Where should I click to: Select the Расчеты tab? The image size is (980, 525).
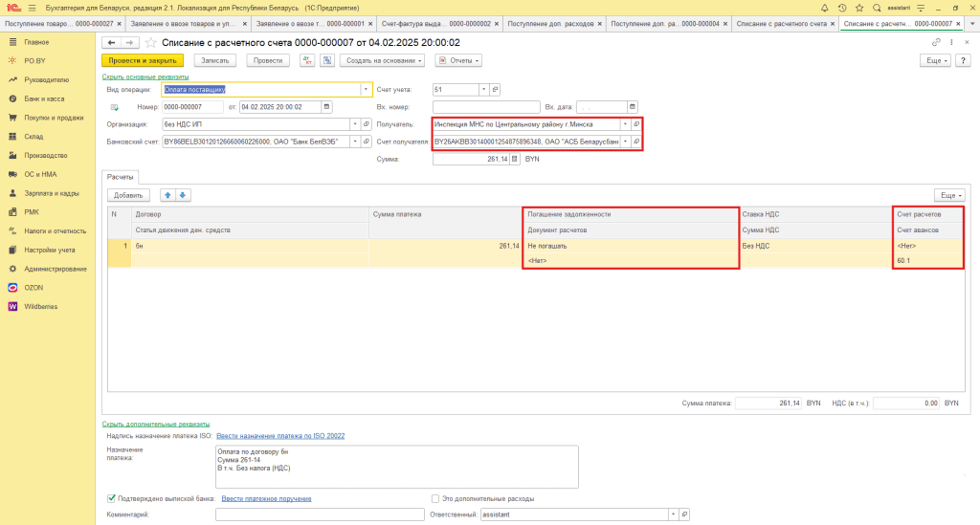click(x=120, y=177)
